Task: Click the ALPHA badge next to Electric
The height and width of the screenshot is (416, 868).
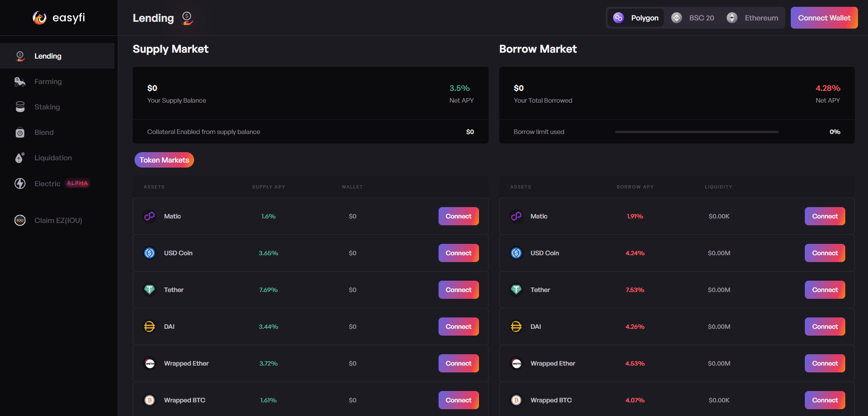Action: click(x=77, y=183)
